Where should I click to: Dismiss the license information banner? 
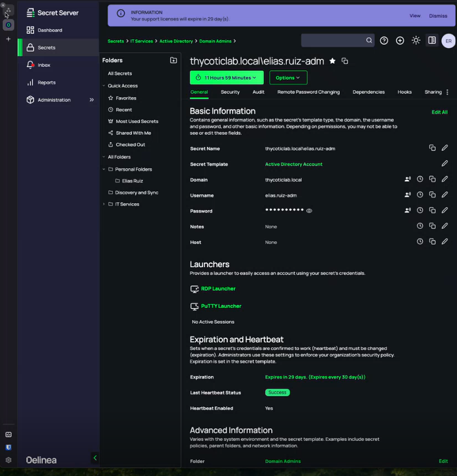coord(438,16)
